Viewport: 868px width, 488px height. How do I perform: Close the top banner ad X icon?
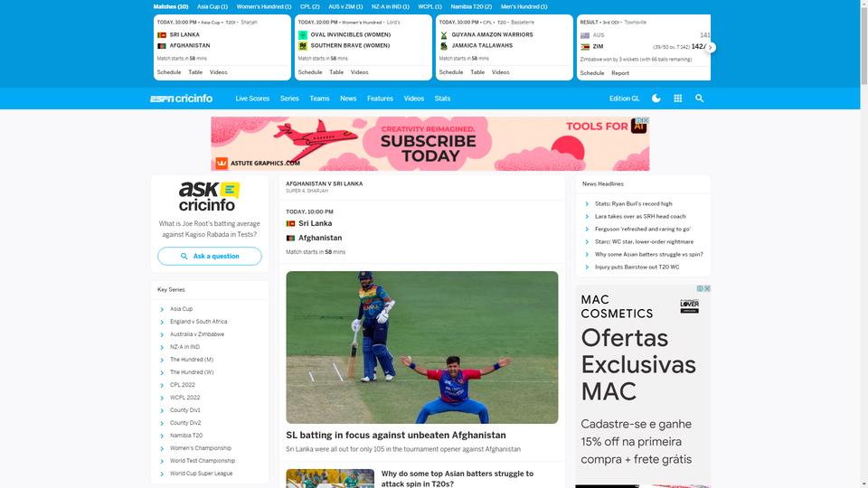click(646, 120)
